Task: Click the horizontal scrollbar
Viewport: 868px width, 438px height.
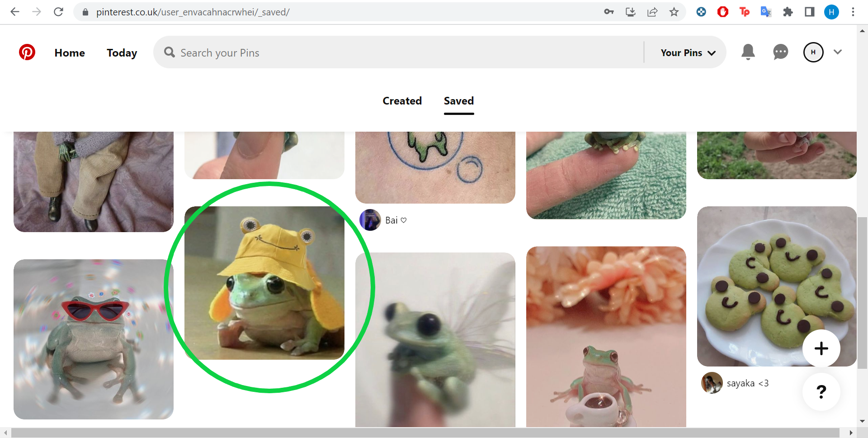Action: pyautogui.click(x=425, y=433)
